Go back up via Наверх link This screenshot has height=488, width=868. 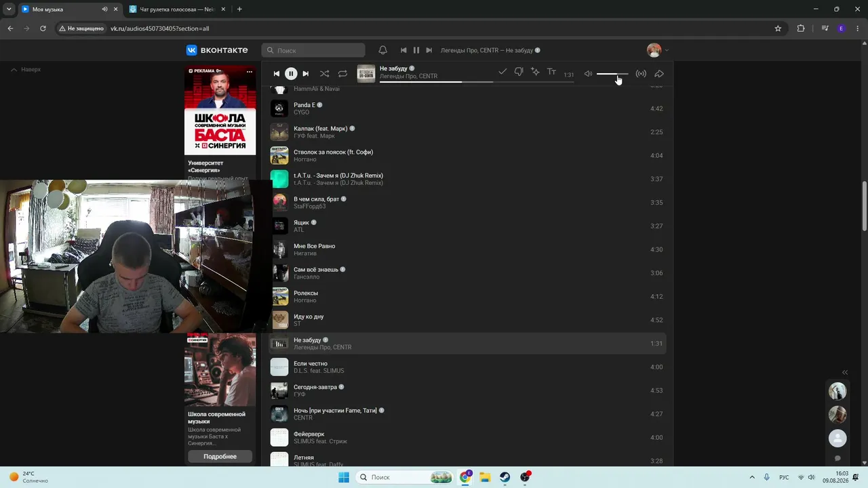click(26, 69)
